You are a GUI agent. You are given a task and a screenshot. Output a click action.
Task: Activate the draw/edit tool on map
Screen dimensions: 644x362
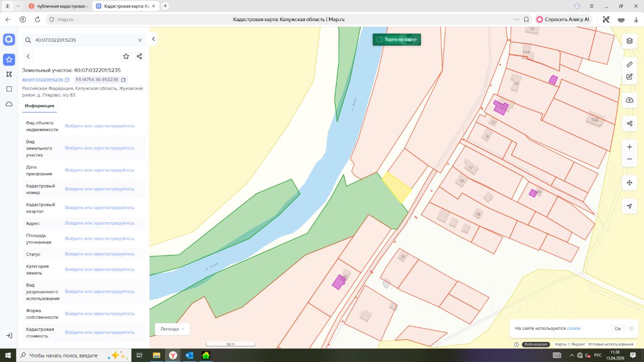click(x=629, y=77)
